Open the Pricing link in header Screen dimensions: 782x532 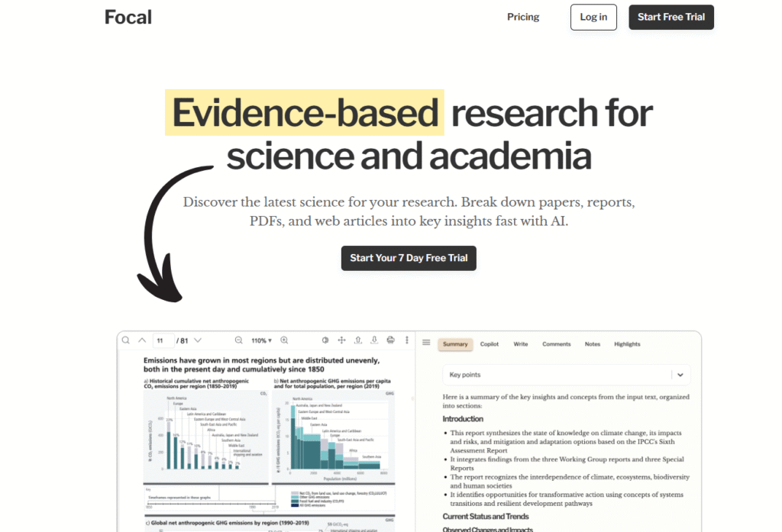(523, 17)
